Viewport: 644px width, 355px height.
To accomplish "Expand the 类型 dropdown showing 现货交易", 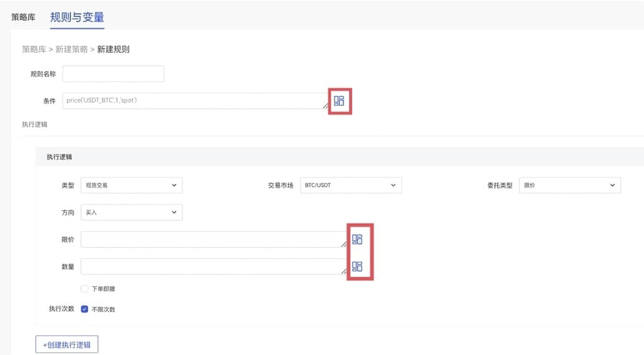I will pos(131,185).
